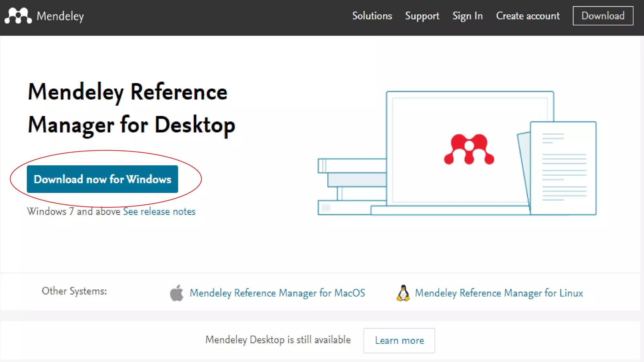The image size is (644, 362).
Task: Click the Mendeley wordmark text in header
Action: 60,16
